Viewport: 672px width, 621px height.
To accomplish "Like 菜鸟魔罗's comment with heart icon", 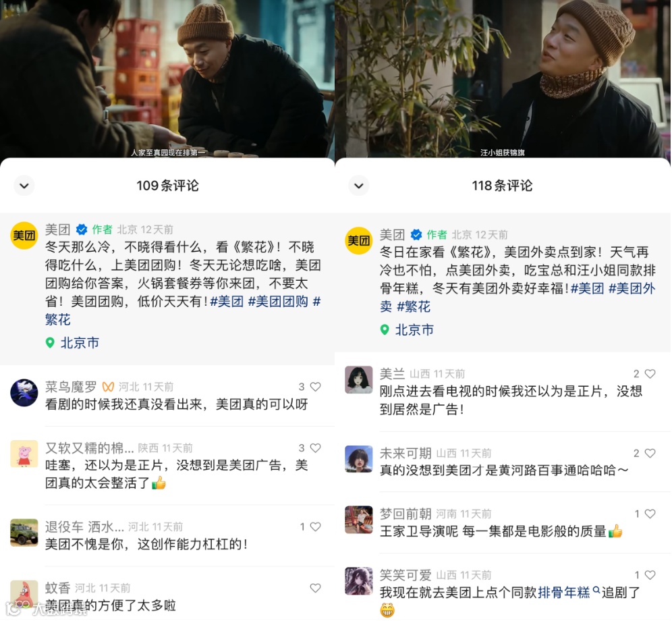I will 316,387.
